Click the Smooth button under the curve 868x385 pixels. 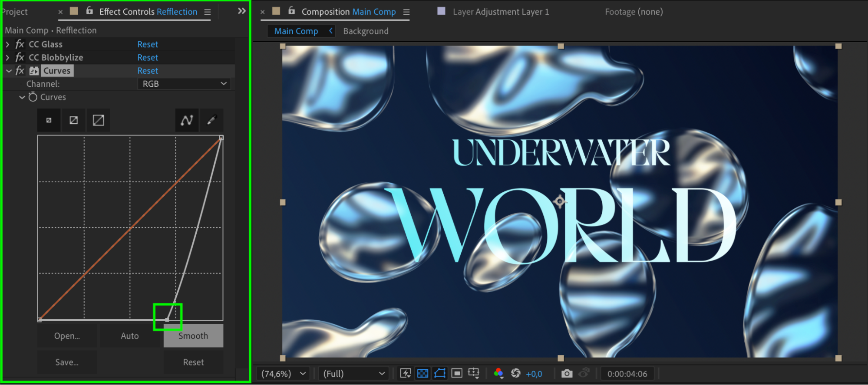(193, 336)
